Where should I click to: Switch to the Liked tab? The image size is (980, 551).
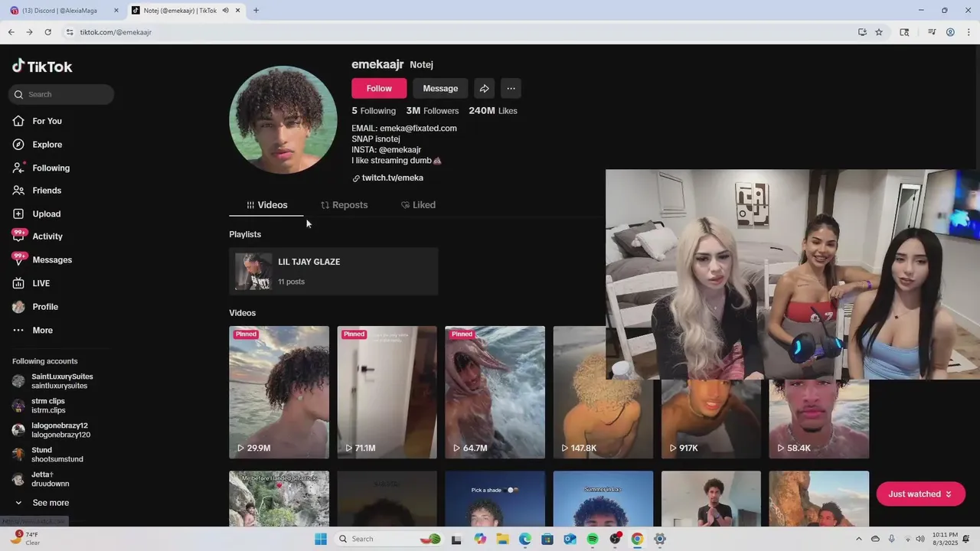[418, 205]
